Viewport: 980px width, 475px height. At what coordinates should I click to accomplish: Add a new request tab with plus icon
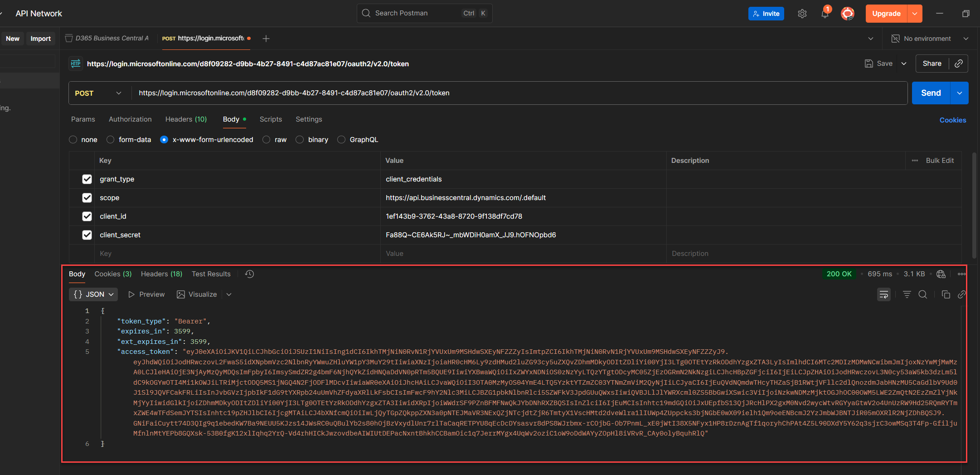point(266,39)
